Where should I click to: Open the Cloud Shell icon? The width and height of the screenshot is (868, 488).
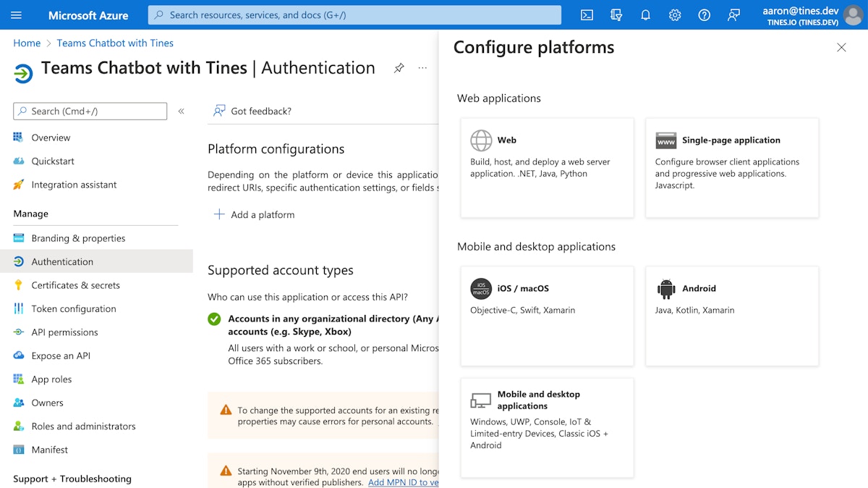click(587, 15)
